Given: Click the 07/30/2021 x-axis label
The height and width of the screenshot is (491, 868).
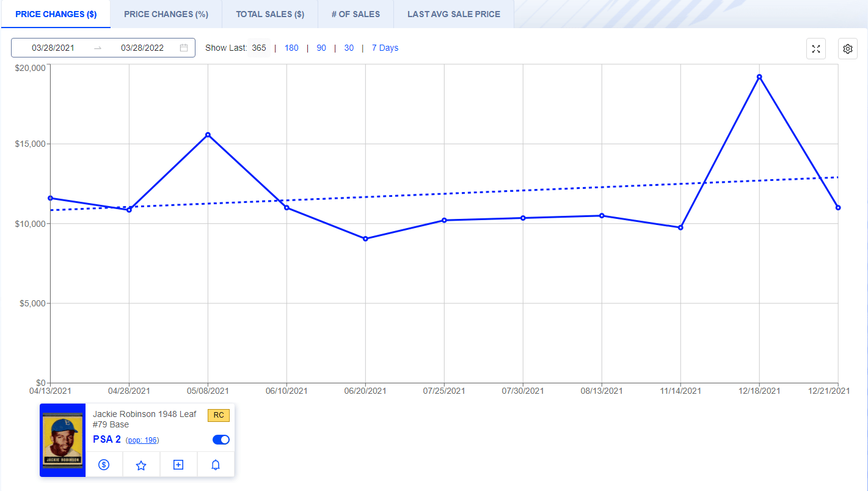Looking at the screenshot, I should coord(523,391).
